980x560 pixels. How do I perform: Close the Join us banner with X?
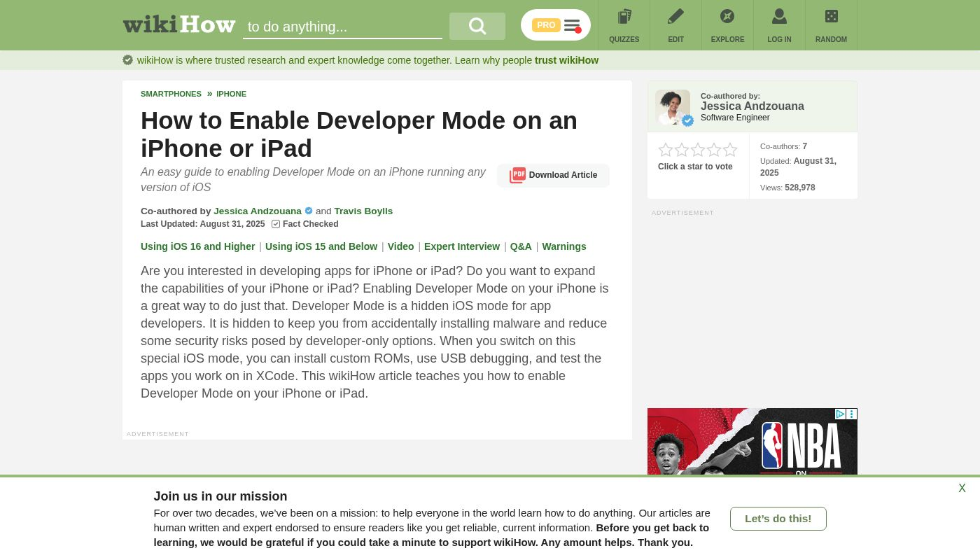(962, 489)
